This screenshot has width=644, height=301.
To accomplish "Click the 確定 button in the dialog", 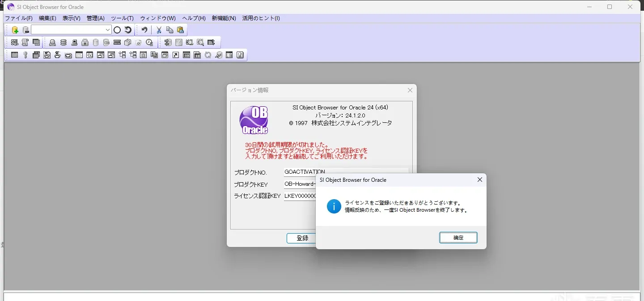I will click(x=458, y=238).
